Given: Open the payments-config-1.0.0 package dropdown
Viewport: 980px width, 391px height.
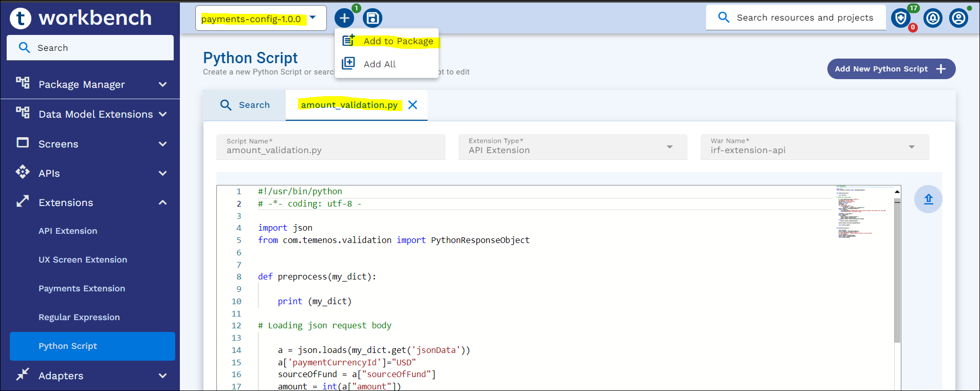Looking at the screenshot, I should 261,19.
